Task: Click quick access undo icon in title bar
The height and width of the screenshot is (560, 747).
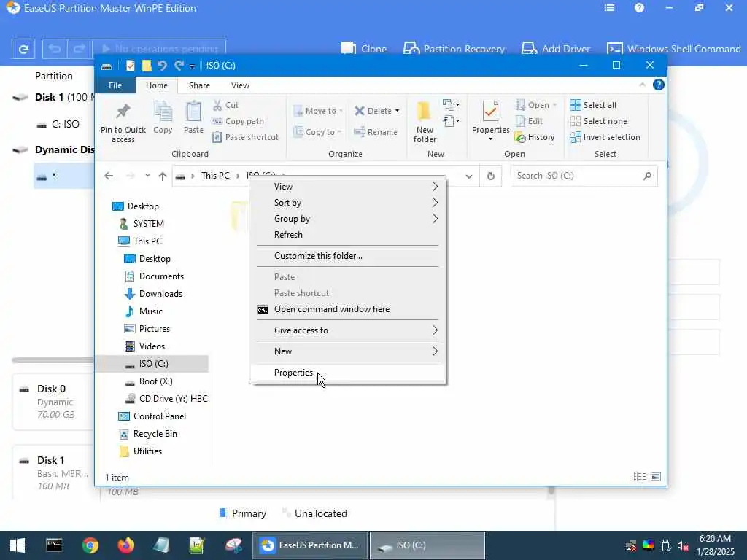Action: click(x=162, y=66)
